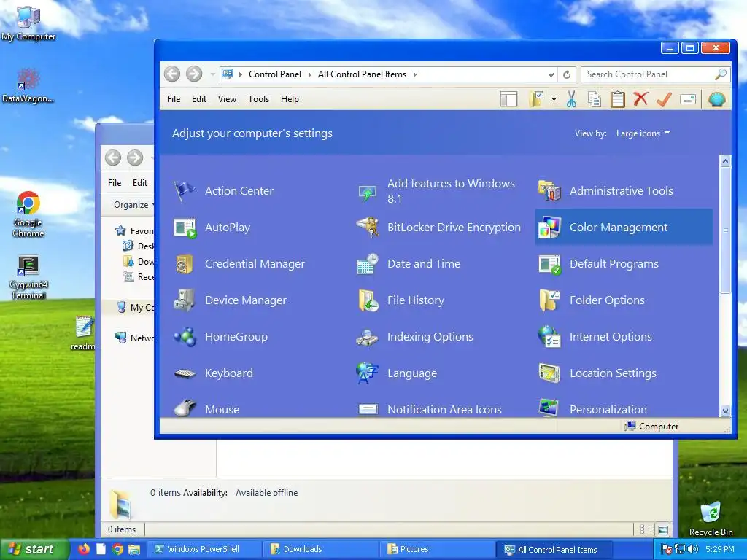Screen dimensions: 747x560
Task: Open the HomeGroup spheres icon
Action: pyautogui.click(x=185, y=337)
